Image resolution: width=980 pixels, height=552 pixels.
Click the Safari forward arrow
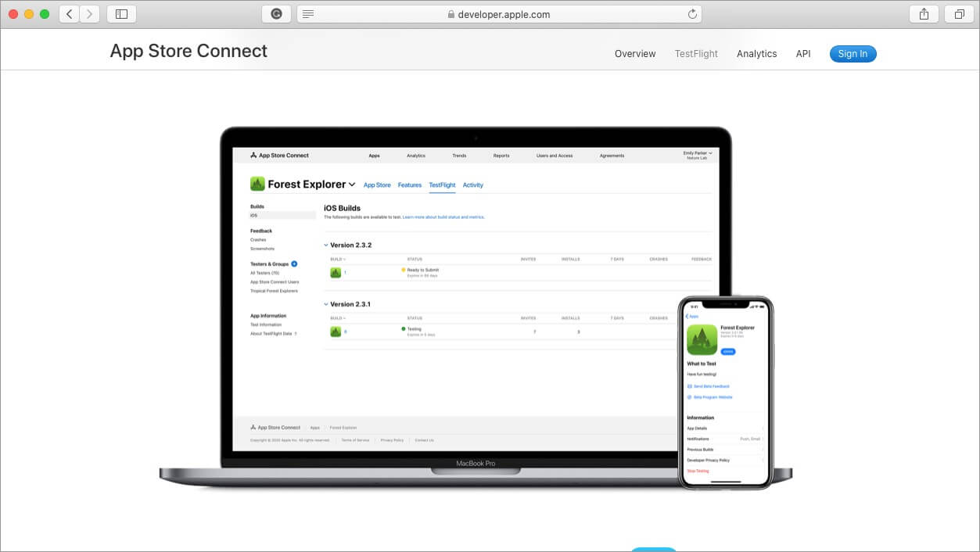pyautogui.click(x=89, y=14)
